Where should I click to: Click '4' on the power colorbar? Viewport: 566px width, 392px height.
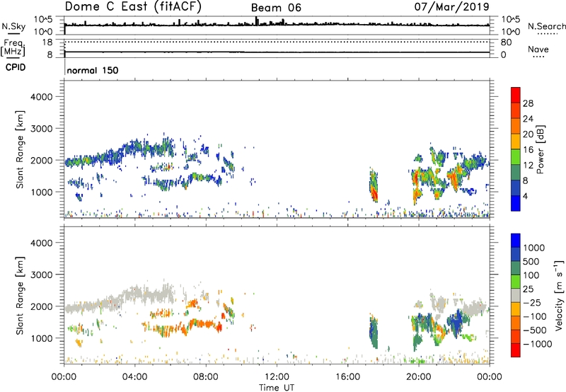(525, 196)
